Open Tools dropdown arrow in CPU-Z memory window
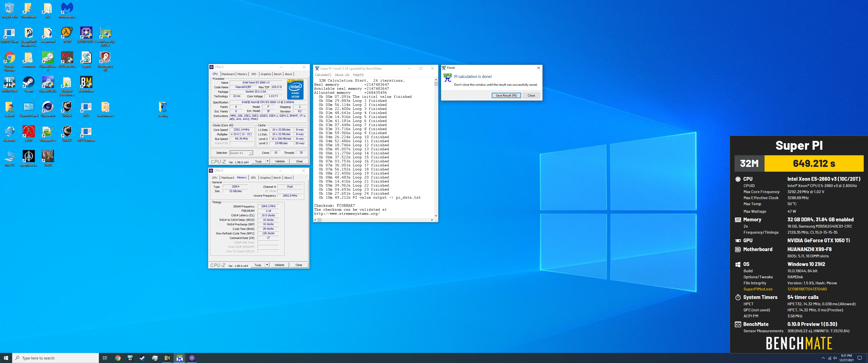Image resolution: width=868 pixels, height=363 pixels. click(267, 265)
